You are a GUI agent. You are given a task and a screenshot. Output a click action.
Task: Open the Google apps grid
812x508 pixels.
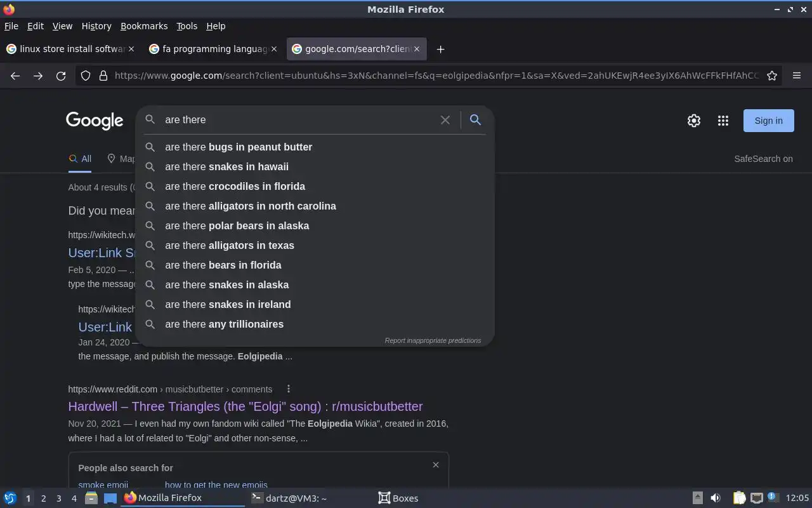point(723,121)
